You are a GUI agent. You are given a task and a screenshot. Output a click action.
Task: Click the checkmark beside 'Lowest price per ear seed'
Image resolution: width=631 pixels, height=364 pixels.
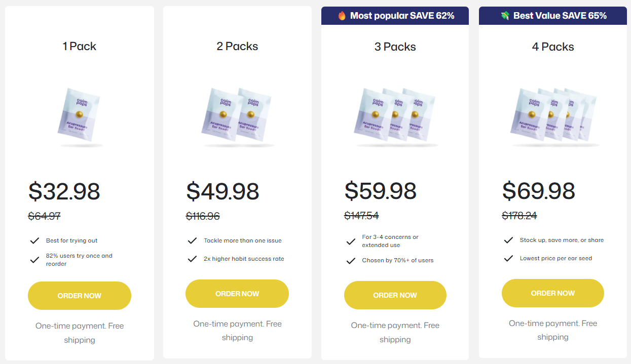(x=508, y=258)
